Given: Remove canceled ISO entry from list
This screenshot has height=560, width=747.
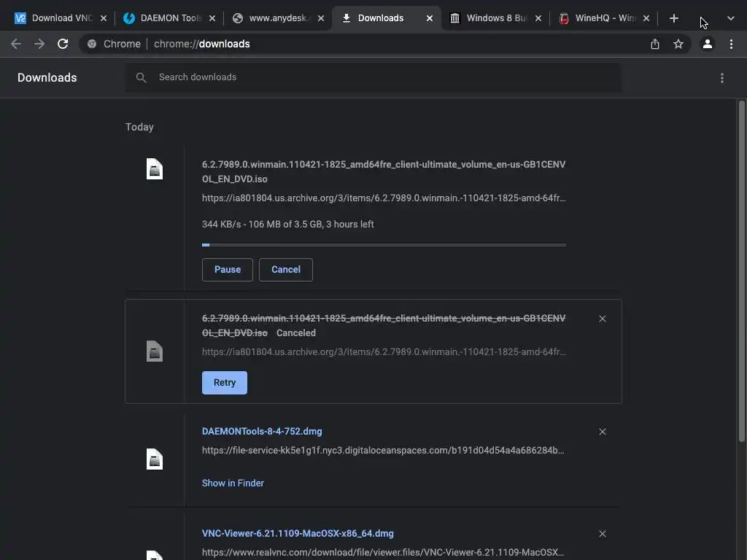Looking at the screenshot, I should click(x=603, y=319).
